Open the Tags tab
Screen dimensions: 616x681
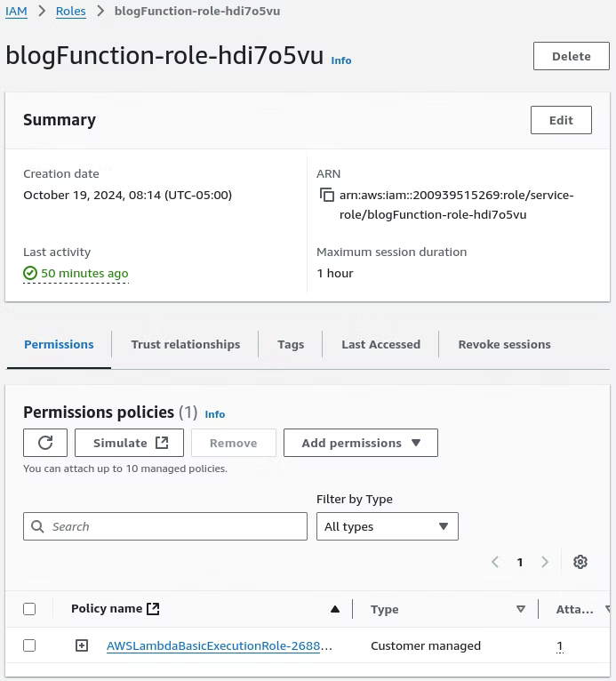click(x=291, y=344)
